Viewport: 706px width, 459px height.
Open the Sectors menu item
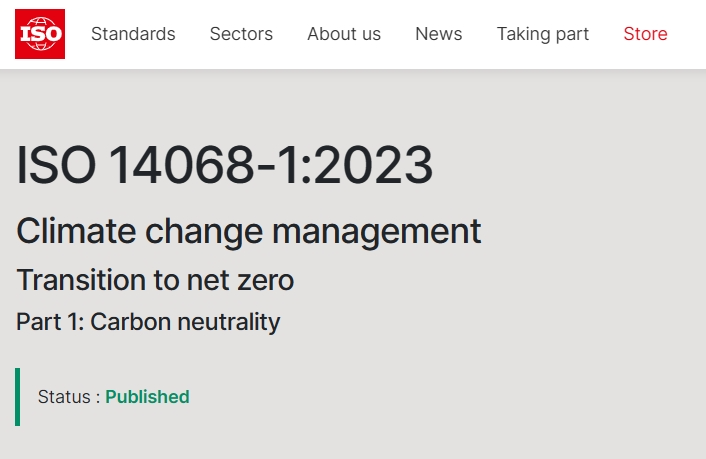[x=241, y=34]
